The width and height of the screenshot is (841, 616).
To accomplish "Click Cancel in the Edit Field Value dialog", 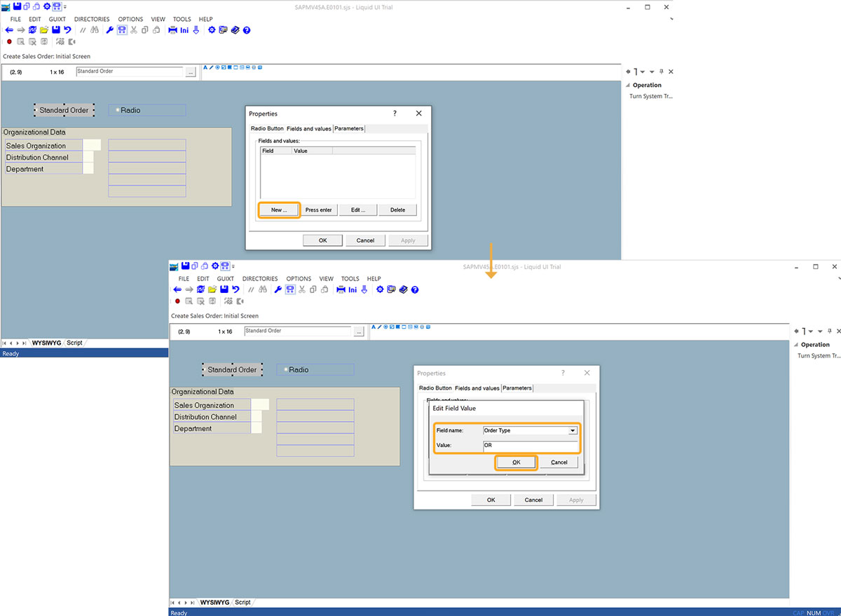I will tap(559, 463).
